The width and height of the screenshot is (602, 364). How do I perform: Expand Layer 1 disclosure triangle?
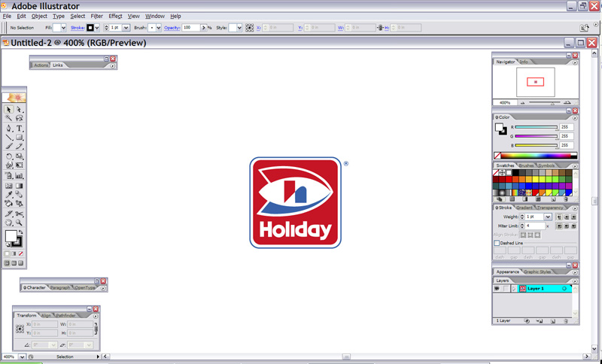pyautogui.click(x=514, y=289)
